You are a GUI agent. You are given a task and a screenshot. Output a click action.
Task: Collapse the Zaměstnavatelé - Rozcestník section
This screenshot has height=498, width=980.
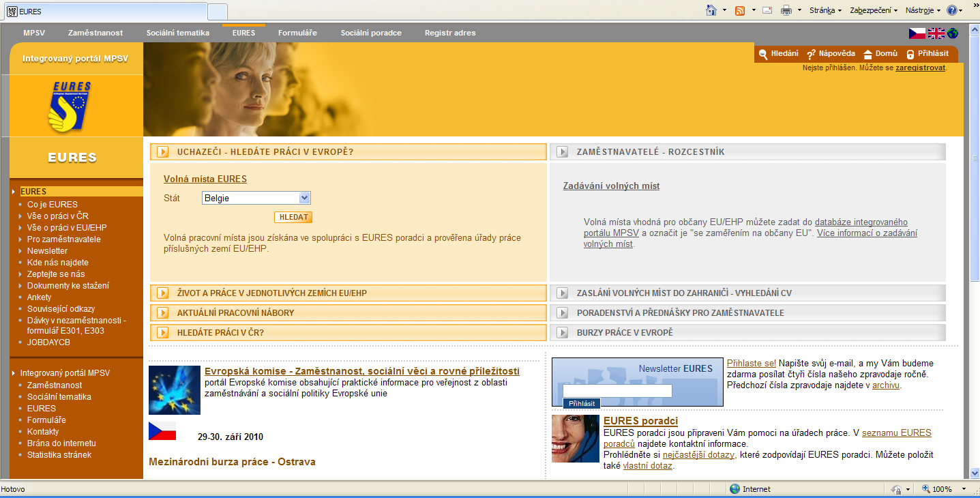click(x=748, y=152)
